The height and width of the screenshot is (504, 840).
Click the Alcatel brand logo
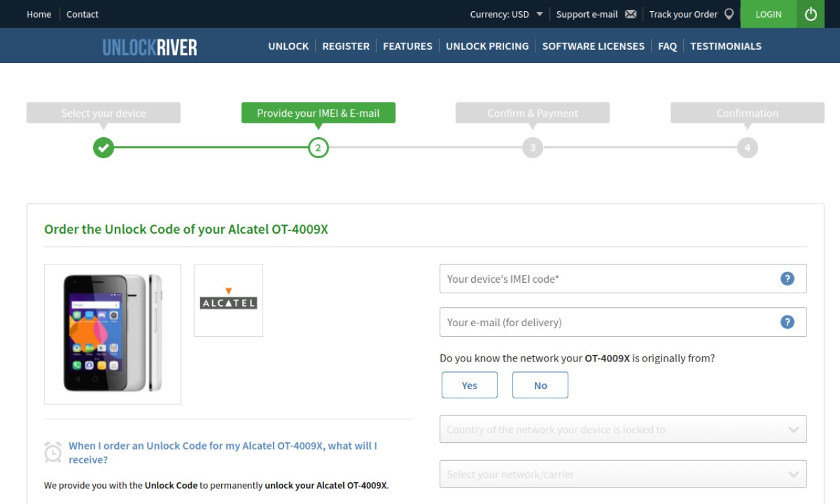(x=228, y=300)
